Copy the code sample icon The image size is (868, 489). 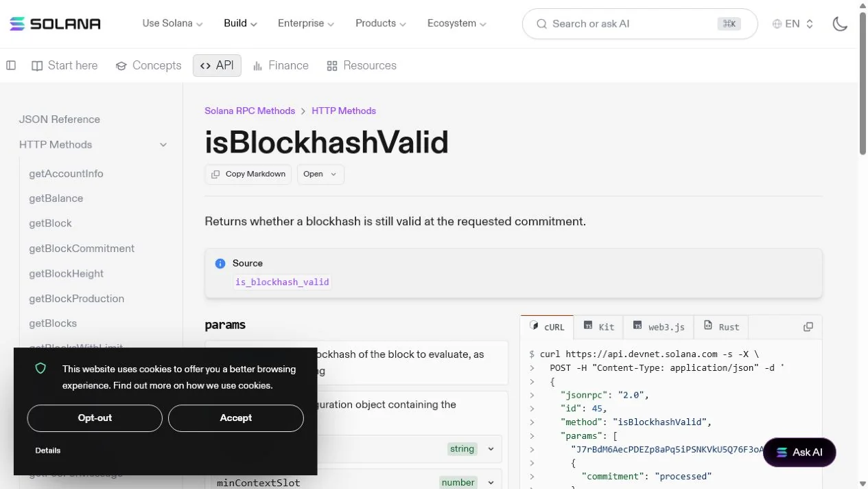(x=808, y=327)
